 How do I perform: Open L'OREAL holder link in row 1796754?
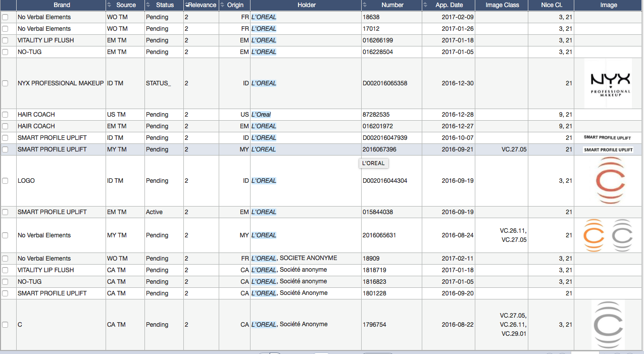289,324
